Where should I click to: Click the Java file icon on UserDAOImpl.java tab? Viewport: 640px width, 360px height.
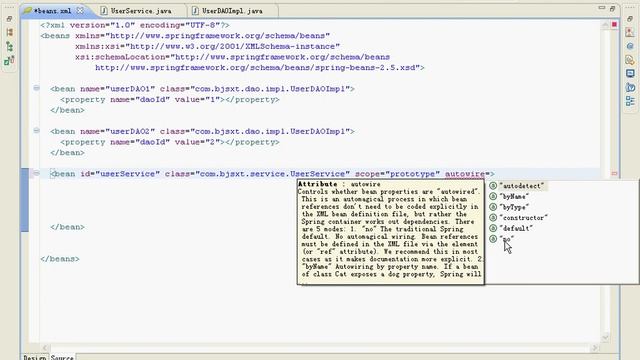coord(195,11)
